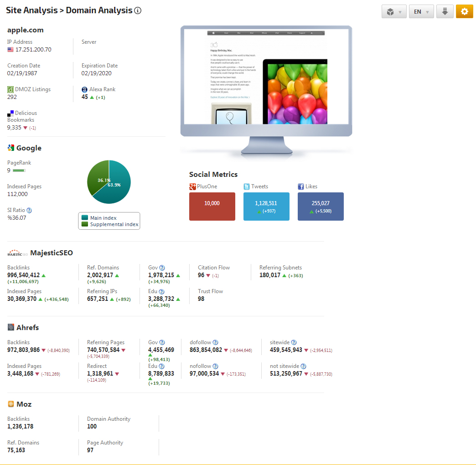Click the DMOZ Listings icon

click(10, 89)
